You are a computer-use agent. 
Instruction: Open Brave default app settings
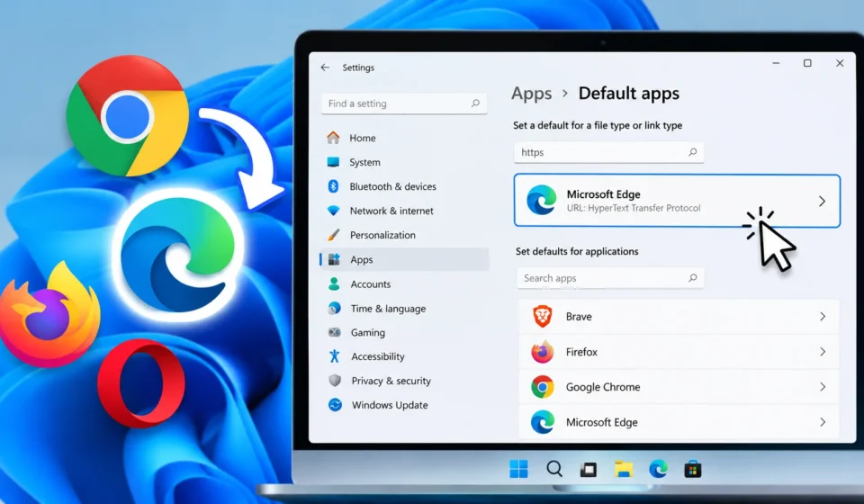pyautogui.click(x=679, y=316)
